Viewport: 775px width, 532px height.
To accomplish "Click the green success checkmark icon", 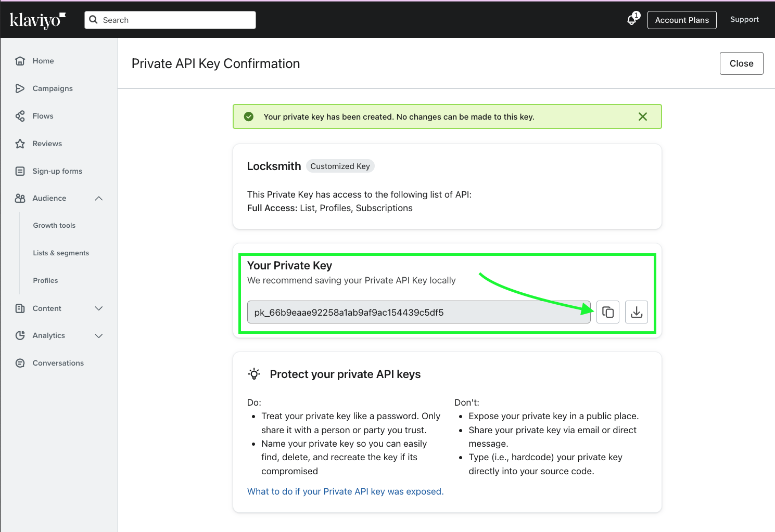I will 249,116.
